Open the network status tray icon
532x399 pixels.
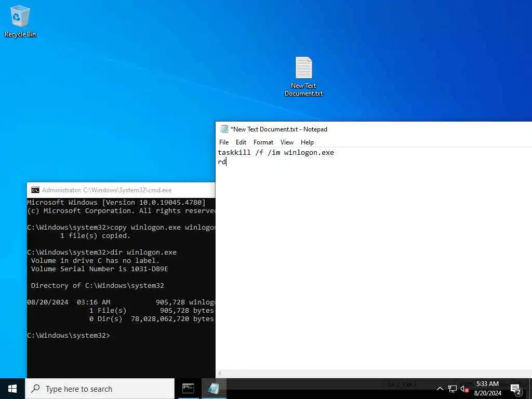(453, 389)
